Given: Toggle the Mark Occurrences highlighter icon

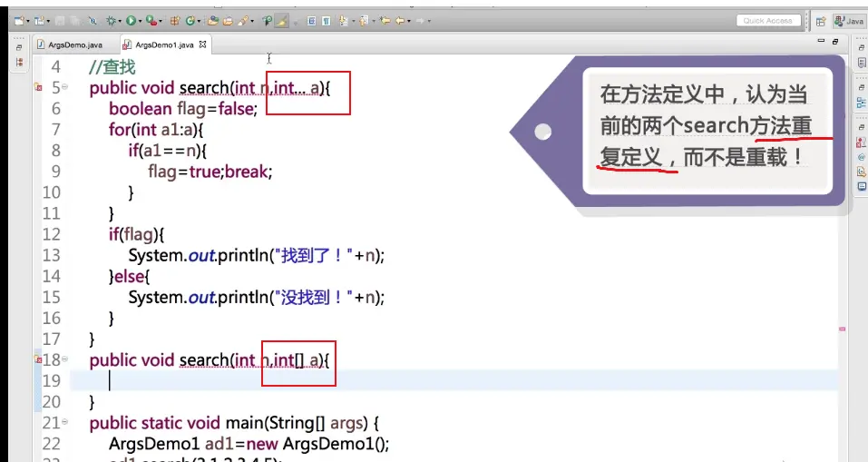Looking at the screenshot, I should click(282, 21).
